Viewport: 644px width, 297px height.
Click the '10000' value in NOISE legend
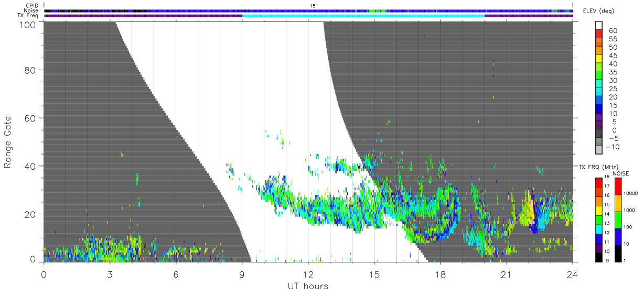pyautogui.click(x=630, y=193)
